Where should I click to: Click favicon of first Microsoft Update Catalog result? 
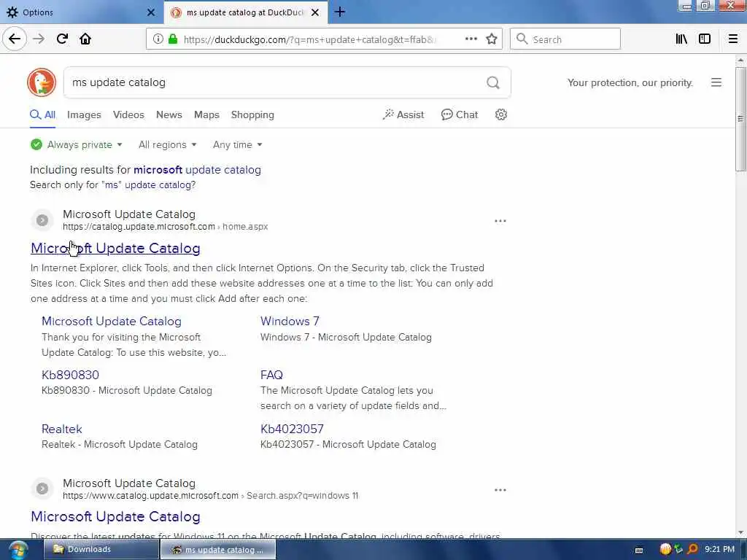(x=42, y=220)
